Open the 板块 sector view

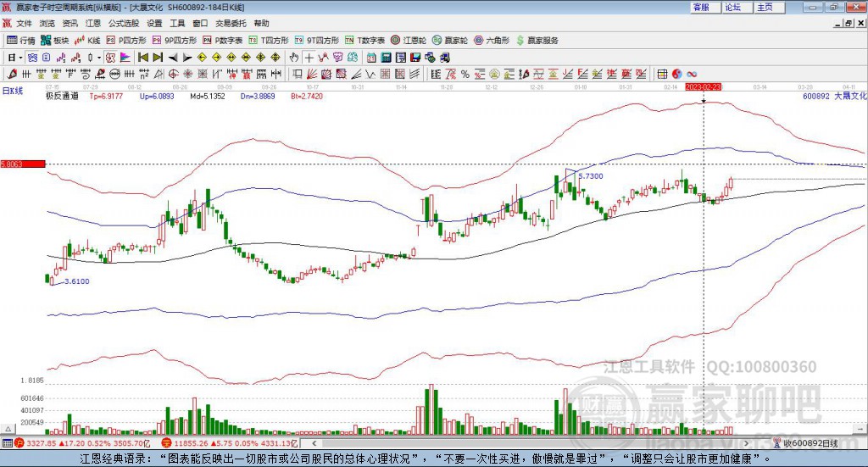(54, 41)
